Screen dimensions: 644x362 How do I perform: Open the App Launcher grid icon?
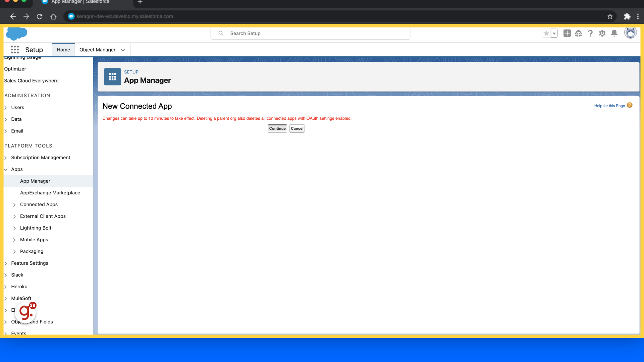tap(15, 50)
